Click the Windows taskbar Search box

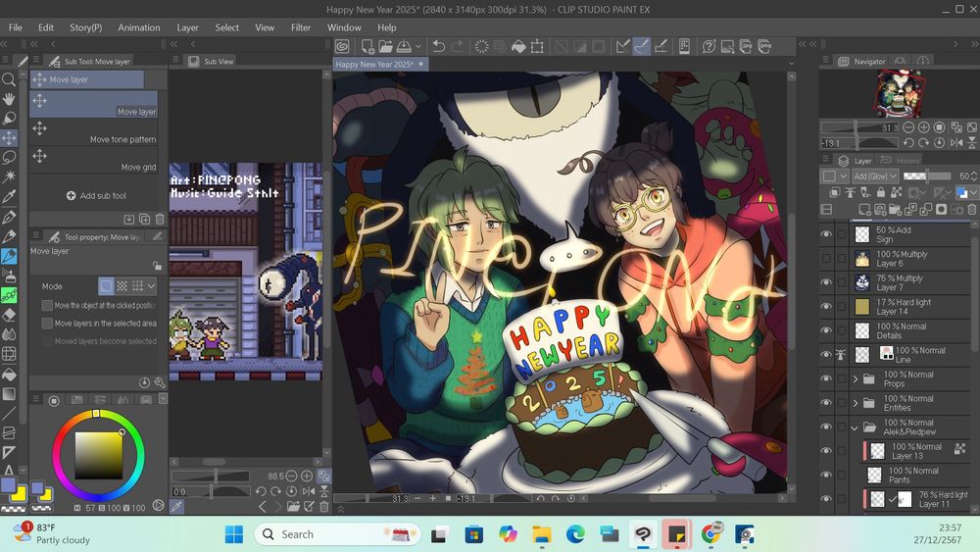[x=337, y=534]
